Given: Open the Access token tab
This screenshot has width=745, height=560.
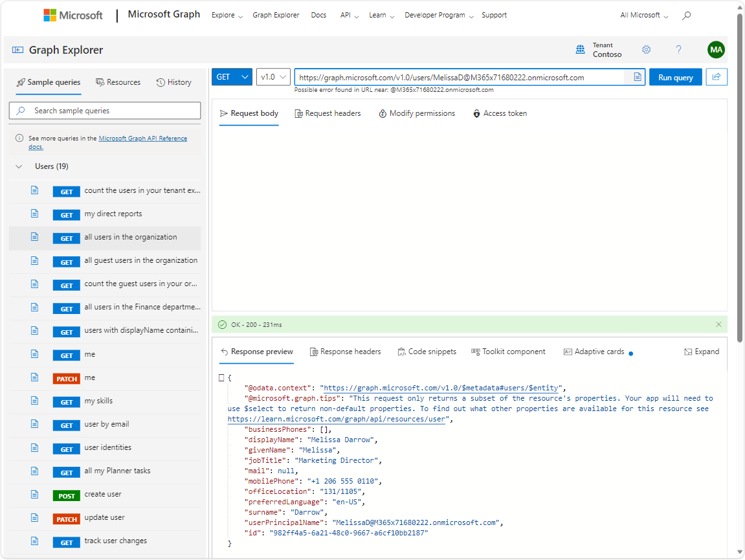Looking at the screenshot, I should tap(500, 113).
